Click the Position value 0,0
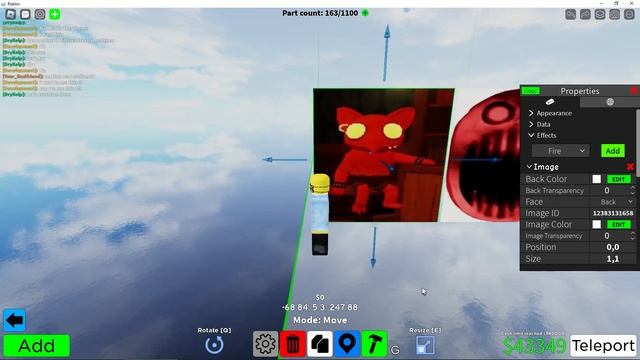This screenshot has height=360, width=640. pos(613,247)
